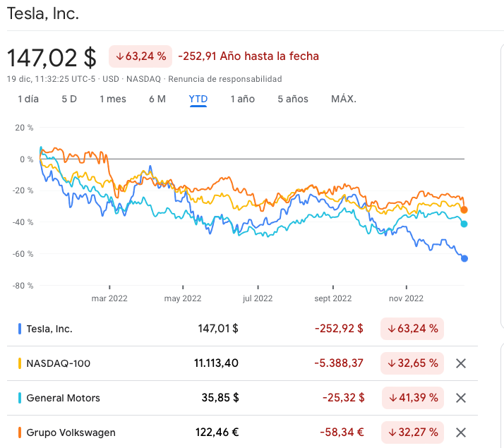Select the 1 mes range tab

(113, 99)
